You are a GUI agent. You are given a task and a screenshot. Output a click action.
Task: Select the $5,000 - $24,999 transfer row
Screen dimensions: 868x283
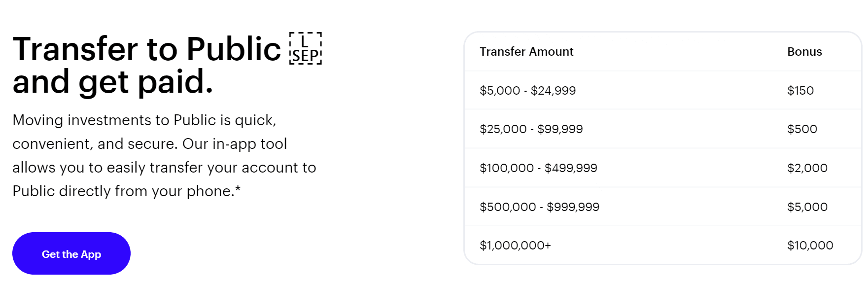tap(662, 90)
